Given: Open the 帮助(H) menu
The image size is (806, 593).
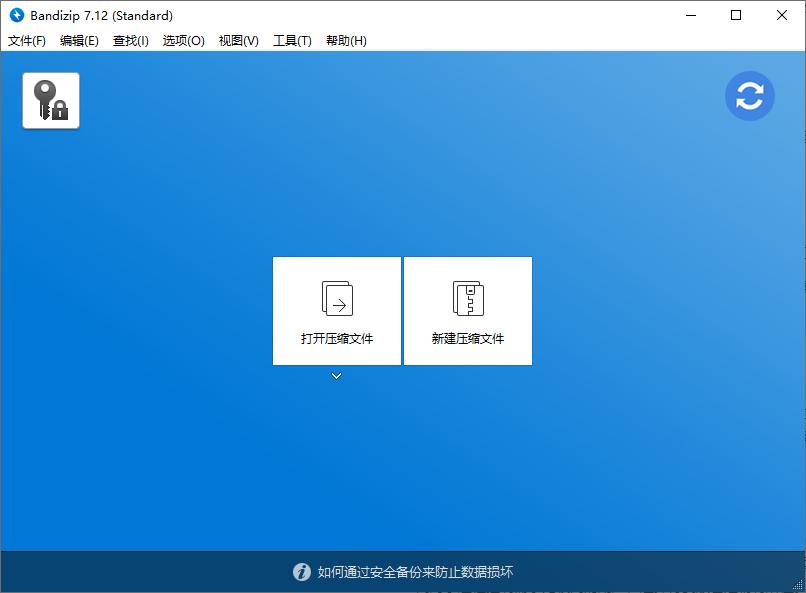Looking at the screenshot, I should pos(345,41).
